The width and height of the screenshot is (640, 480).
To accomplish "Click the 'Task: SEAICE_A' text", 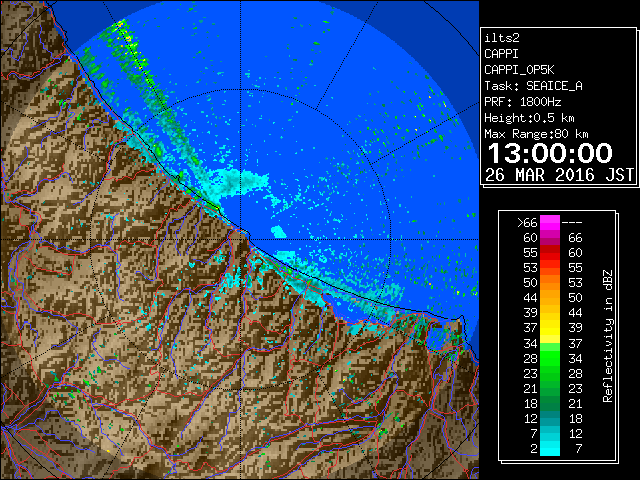I will 533,86.
